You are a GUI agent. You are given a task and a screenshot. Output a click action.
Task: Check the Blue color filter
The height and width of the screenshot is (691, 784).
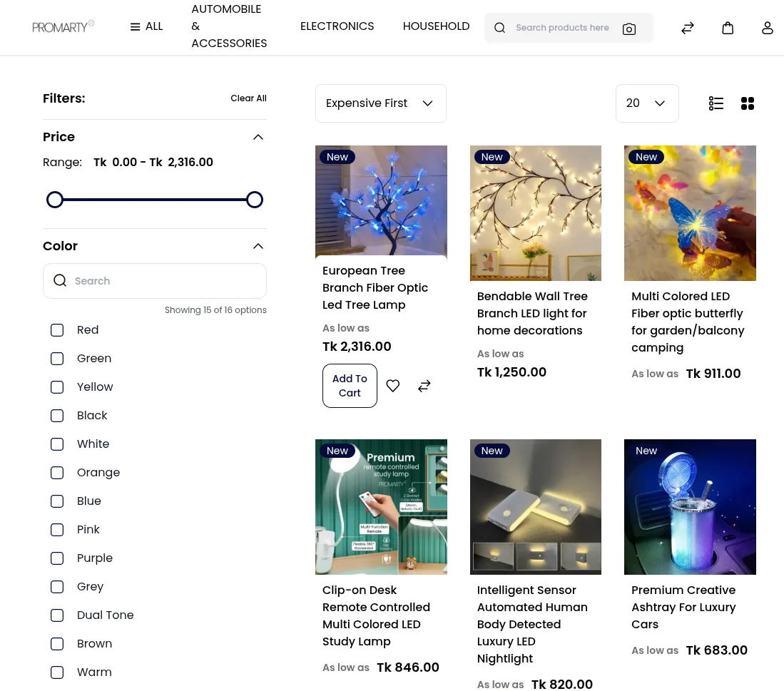click(57, 501)
